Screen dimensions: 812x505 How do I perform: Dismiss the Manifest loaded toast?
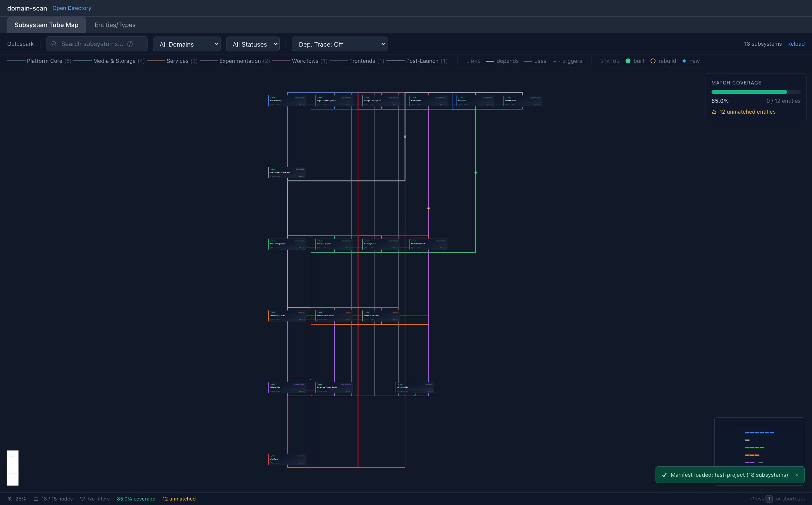click(x=797, y=475)
